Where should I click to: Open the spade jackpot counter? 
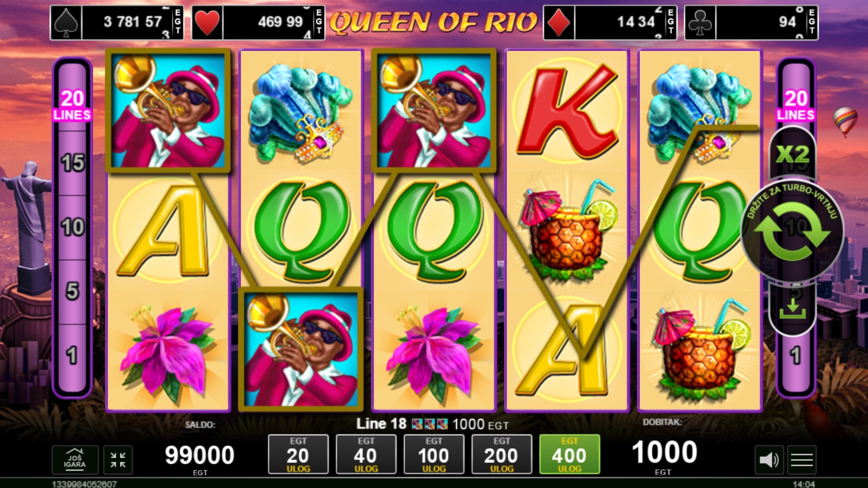117,22
